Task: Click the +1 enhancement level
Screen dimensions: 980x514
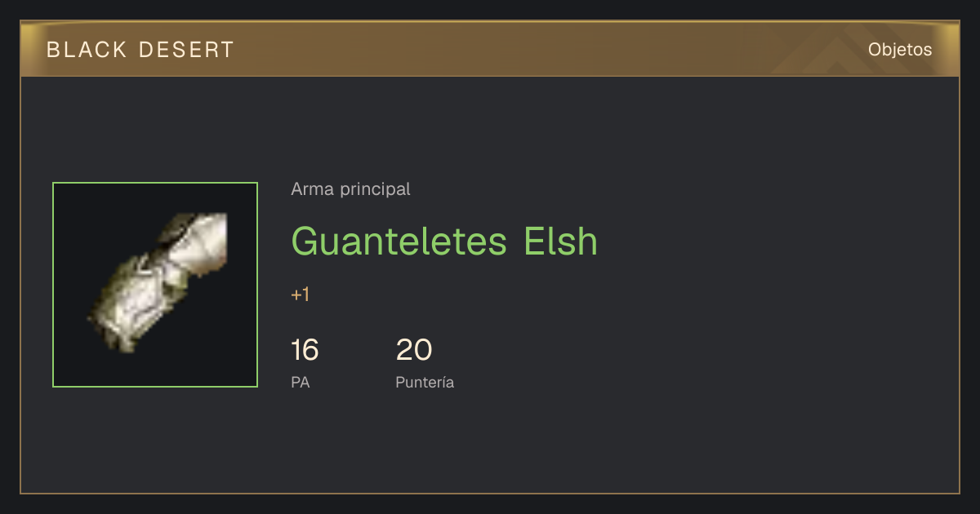Action: pos(300,295)
